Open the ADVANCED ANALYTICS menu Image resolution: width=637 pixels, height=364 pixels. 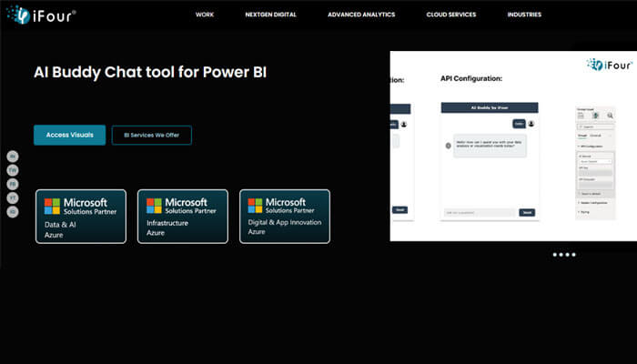361,15
